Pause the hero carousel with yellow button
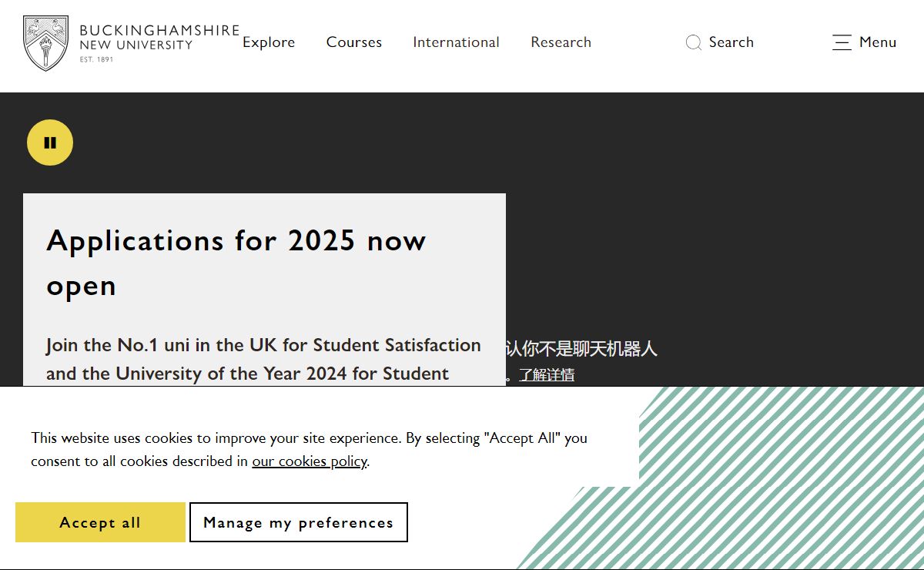 (50, 142)
